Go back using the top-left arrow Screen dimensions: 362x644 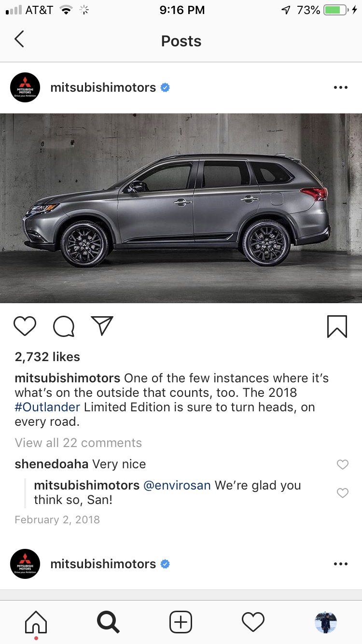point(19,39)
